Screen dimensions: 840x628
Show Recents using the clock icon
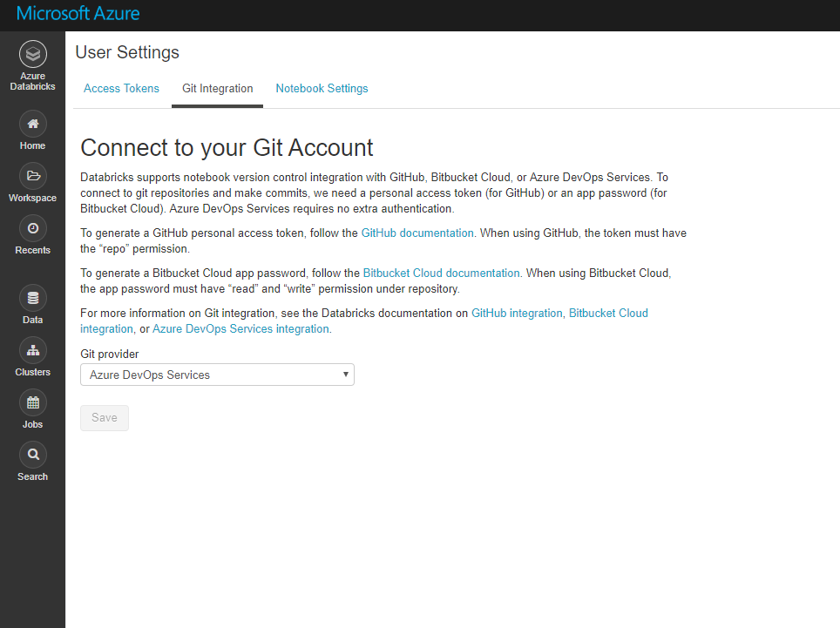[33, 228]
